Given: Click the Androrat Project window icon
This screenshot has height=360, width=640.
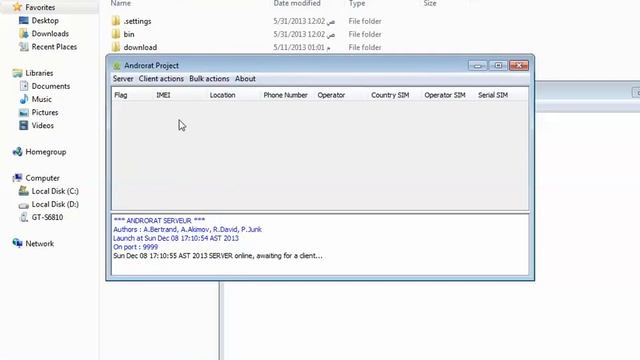Looking at the screenshot, I should point(117,66).
